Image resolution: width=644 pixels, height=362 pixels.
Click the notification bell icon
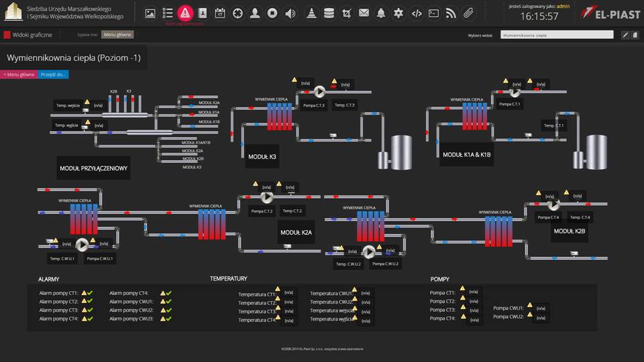pyautogui.click(x=381, y=13)
